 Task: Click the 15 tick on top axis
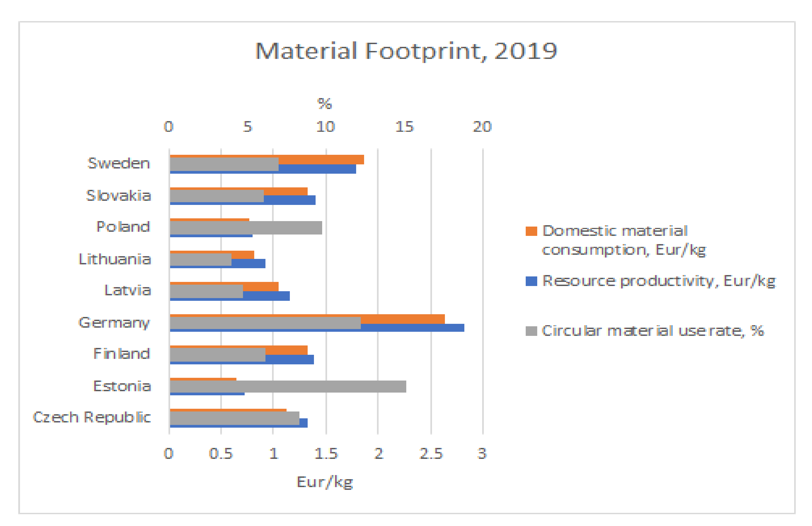click(x=404, y=127)
